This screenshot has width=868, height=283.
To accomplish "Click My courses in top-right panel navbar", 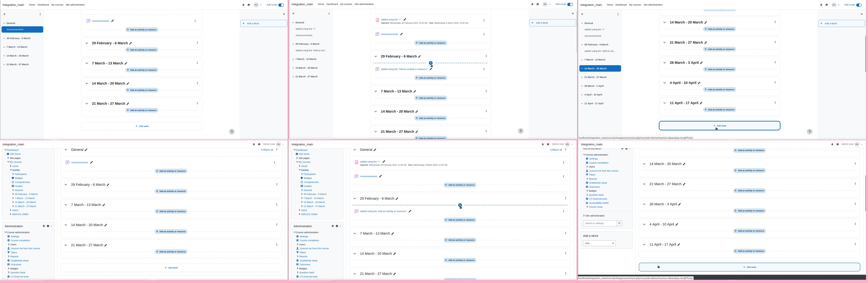I will click(635, 5).
